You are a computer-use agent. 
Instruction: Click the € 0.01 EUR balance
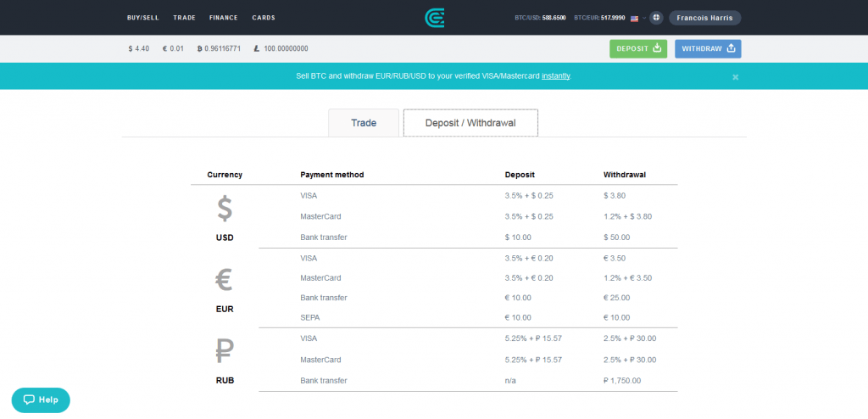click(173, 49)
